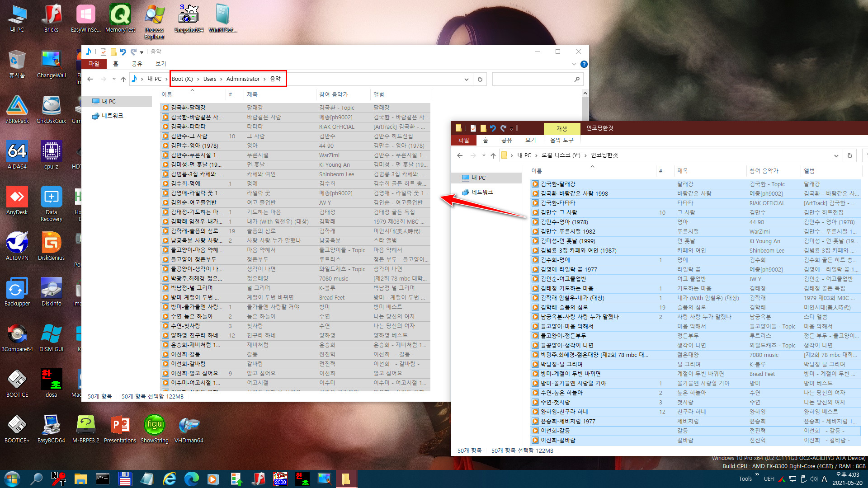
Task: Select file 이선희-알고 싶어요 in 음악 window
Action: pyautogui.click(x=295, y=374)
